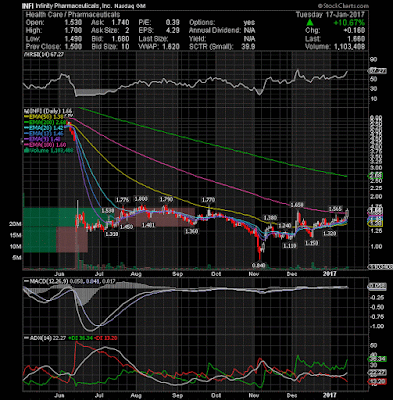Click the Low price 1.490
The width and height of the screenshot is (393, 400).
tap(74, 38)
